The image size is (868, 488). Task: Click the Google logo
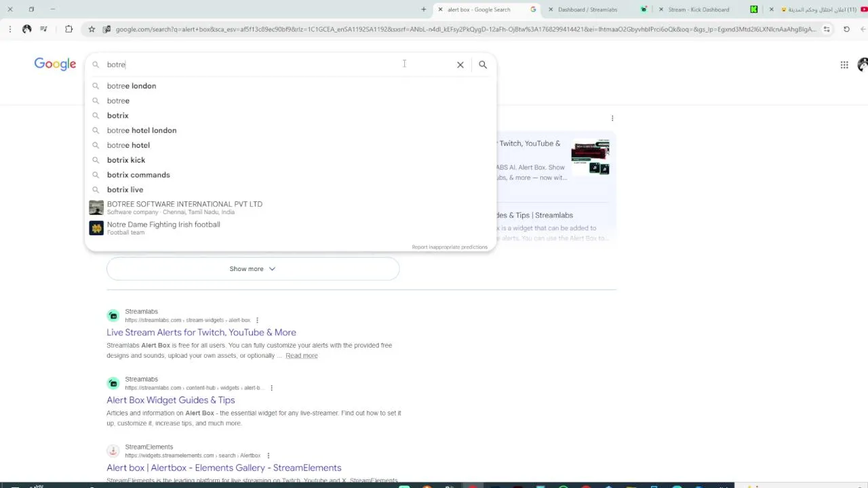point(55,64)
